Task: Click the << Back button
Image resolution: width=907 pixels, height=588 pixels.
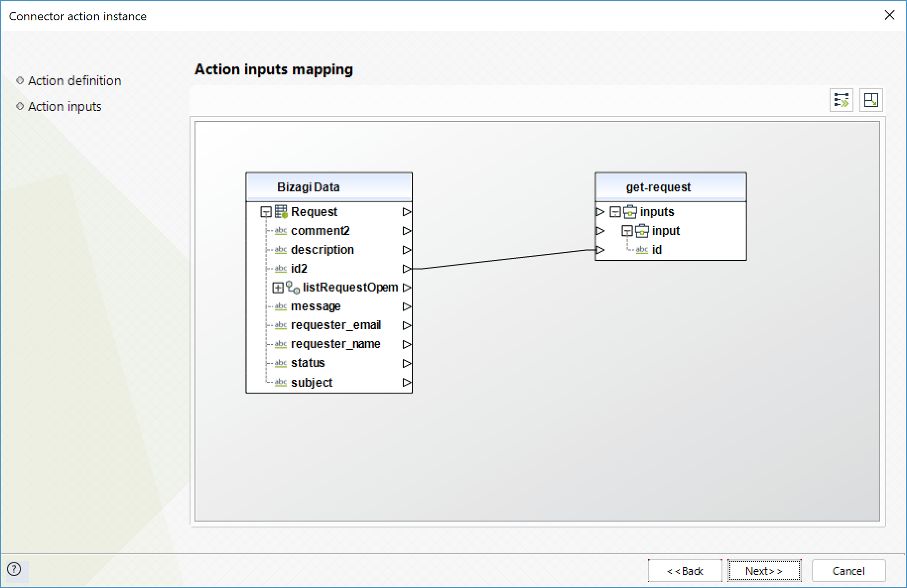Action: pos(685,571)
